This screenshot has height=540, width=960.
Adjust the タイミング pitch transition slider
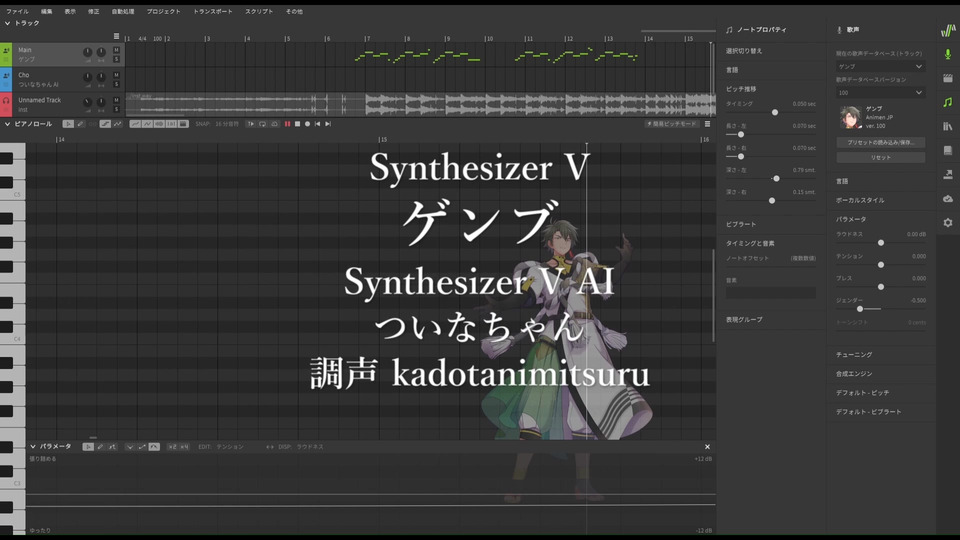coord(774,112)
